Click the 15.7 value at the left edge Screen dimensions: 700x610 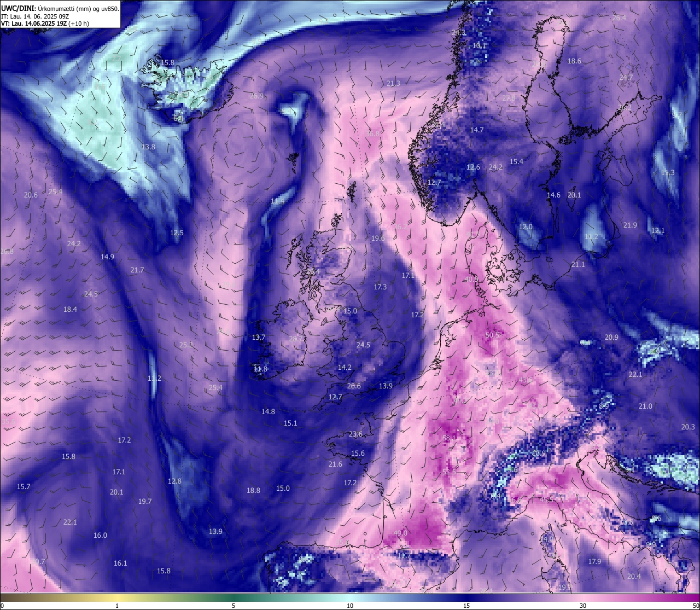pyautogui.click(x=24, y=486)
